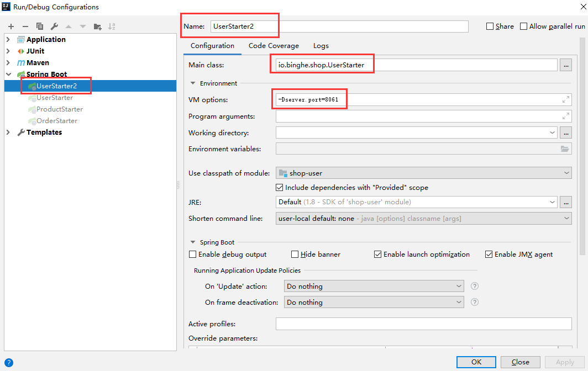
Task: Enable the Hide banner checkbox
Action: (295, 255)
